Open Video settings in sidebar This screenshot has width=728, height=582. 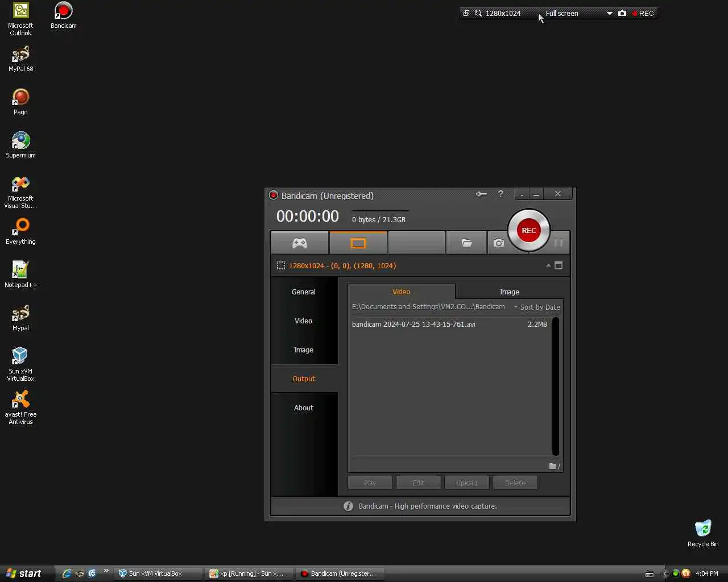(304, 321)
